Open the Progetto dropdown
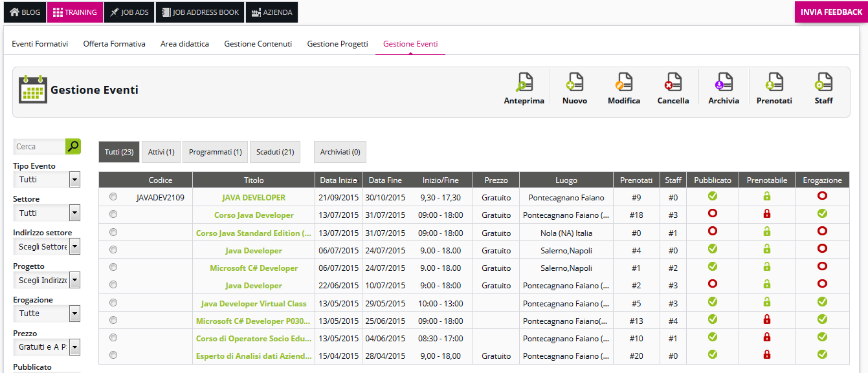868x373 pixels. (x=47, y=280)
